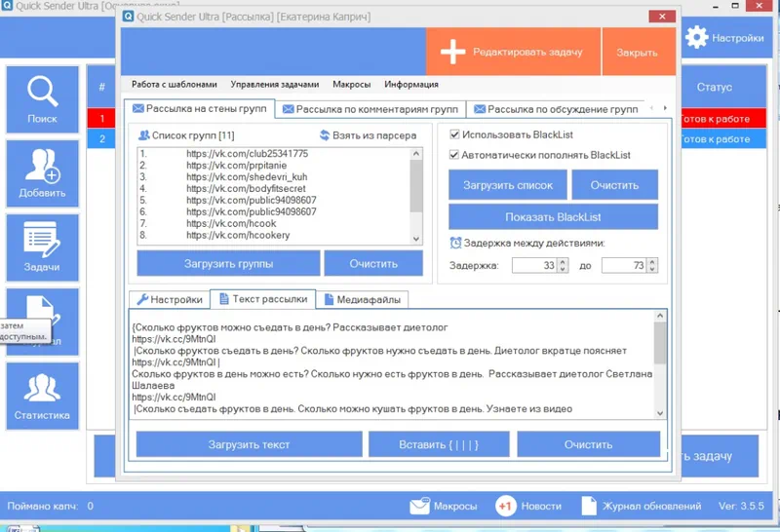Decrease the first Задержка value spinner
The image size is (780, 532).
(563, 269)
